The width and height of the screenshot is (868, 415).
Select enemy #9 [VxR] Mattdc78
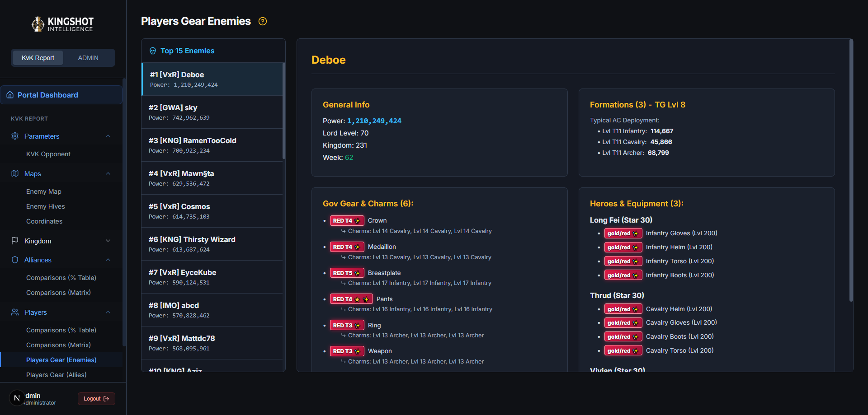[x=212, y=343]
